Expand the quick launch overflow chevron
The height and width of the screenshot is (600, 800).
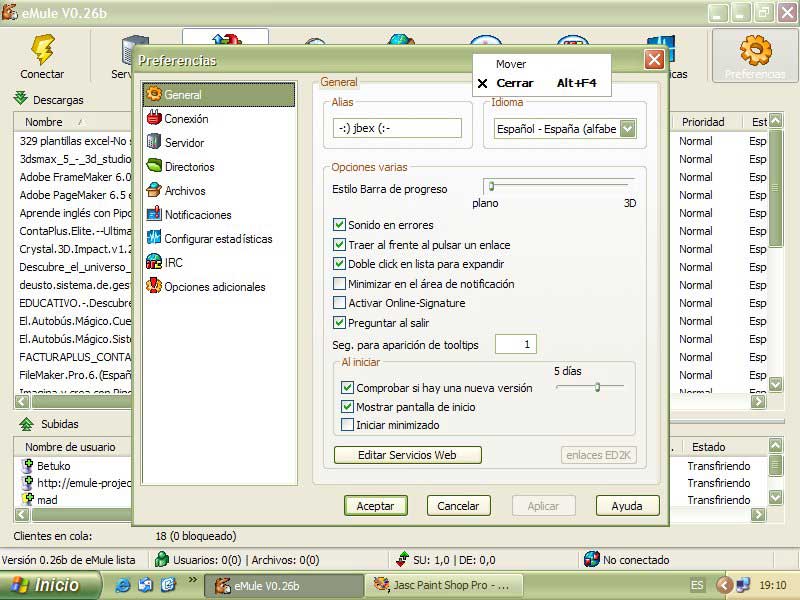point(192,580)
